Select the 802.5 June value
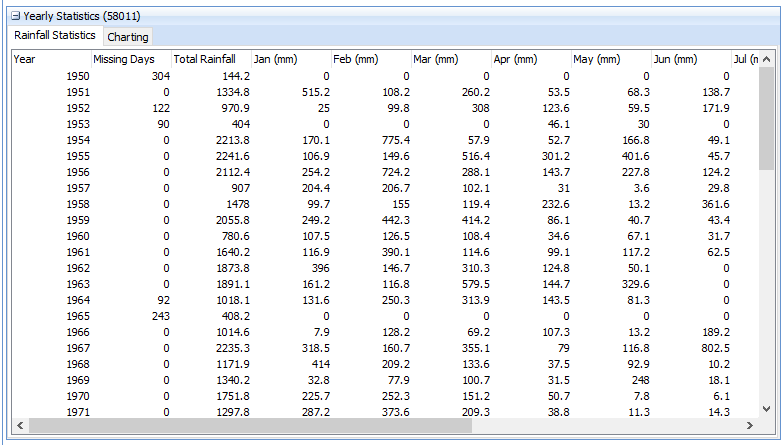 click(716, 348)
